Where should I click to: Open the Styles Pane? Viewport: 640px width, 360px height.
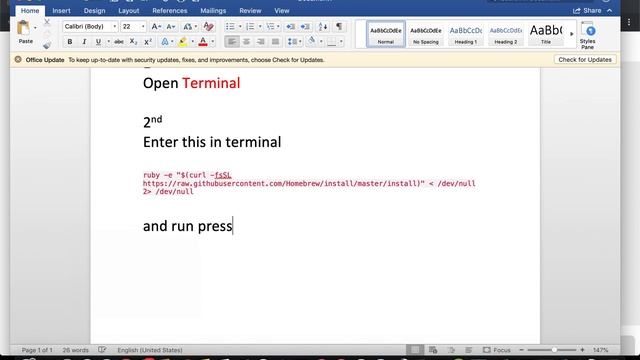tap(588, 36)
